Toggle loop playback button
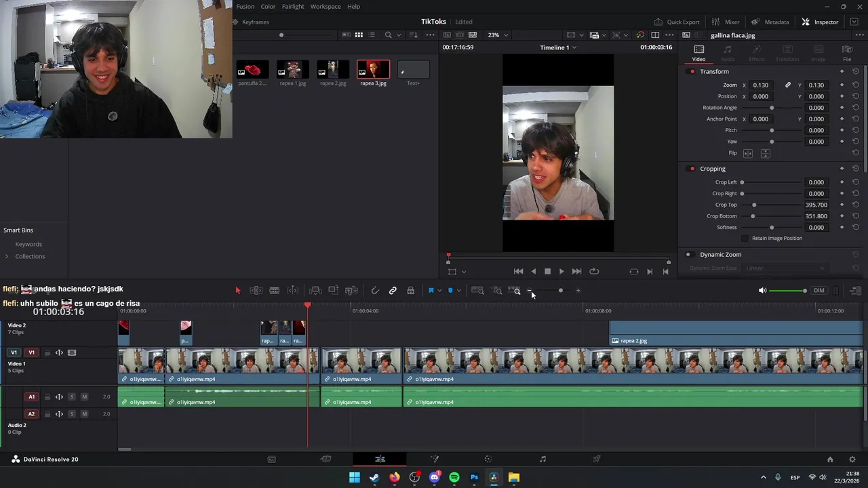 594,272
